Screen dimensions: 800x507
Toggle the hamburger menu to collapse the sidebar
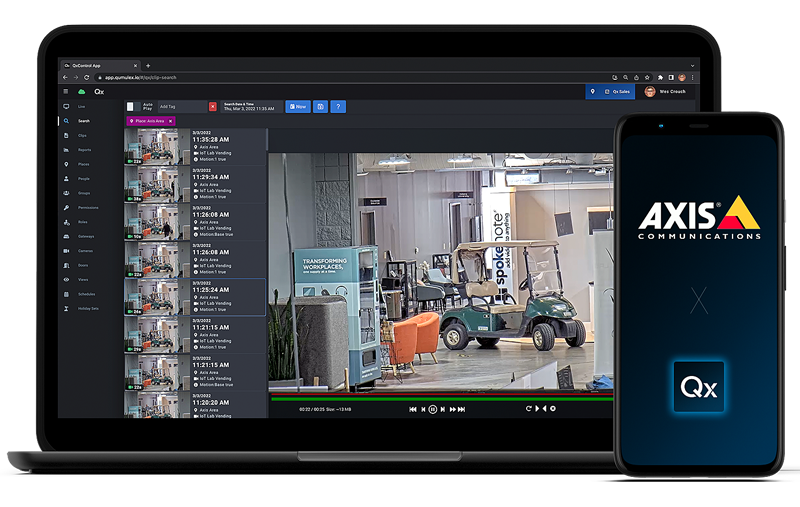tap(67, 91)
